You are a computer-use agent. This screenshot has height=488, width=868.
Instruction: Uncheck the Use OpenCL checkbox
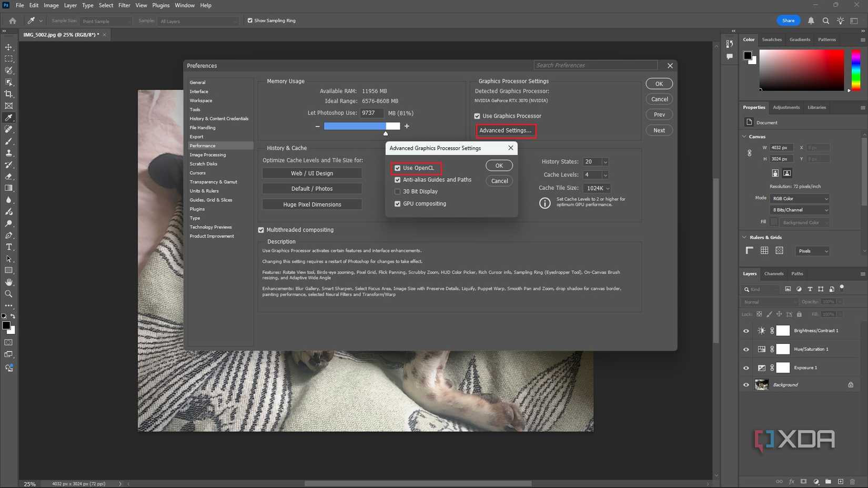tap(398, 168)
